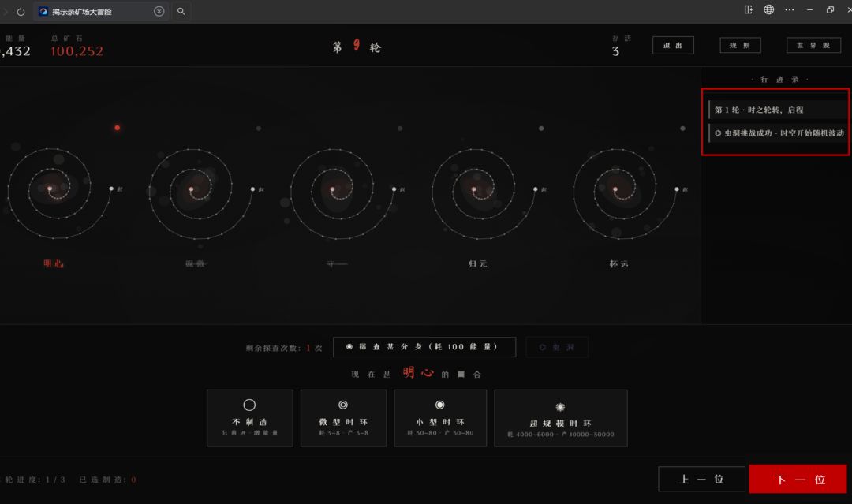This screenshot has height=504, width=852.
Task: Go back with the 上一位 button
Action: pos(701,479)
